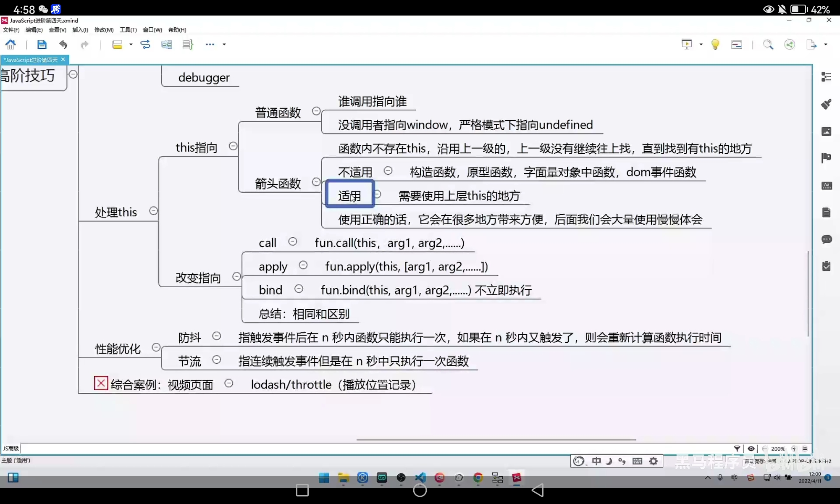The height and width of the screenshot is (504, 840).
Task: Open the Outline panel icon in right sidebar
Action: tap(826, 77)
